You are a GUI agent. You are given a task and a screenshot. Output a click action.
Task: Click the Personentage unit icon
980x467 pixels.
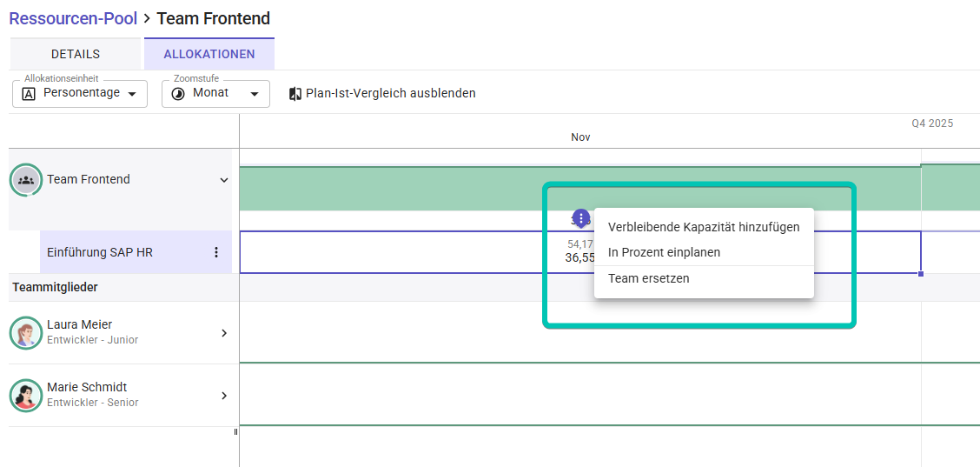[x=29, y=94]
